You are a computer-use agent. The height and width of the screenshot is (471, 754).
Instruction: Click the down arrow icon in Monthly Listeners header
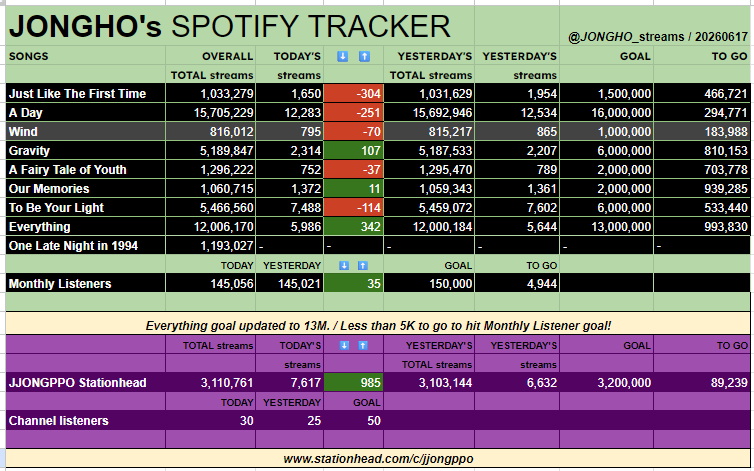[x=343, y=266]
